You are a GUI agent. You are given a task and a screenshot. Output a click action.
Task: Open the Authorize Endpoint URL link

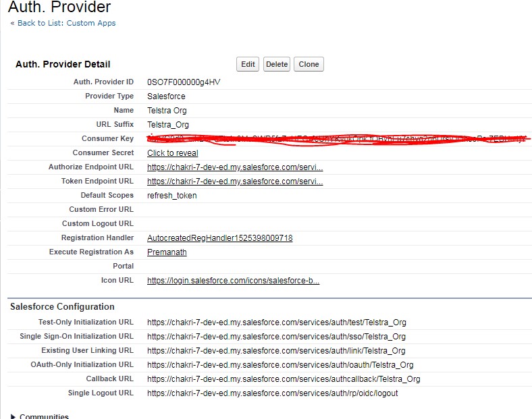pyautogui.click(x=235, y=167)
